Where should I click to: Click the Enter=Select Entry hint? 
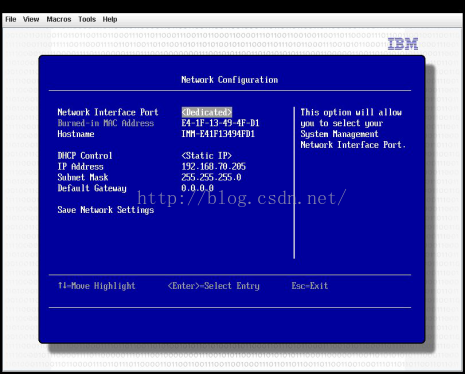(x=214, y=286)
